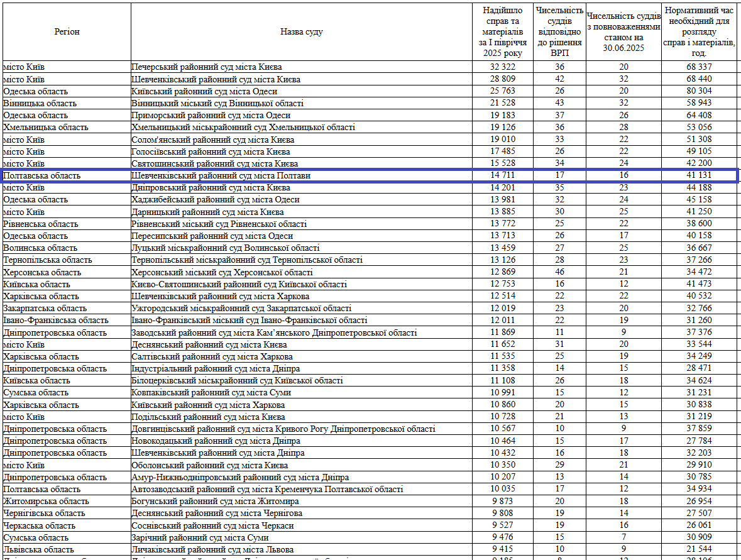741x560 pixels.
Task: Click 'Зарічний районний суд міста Суми'
Action: click(x=200, y=537)
